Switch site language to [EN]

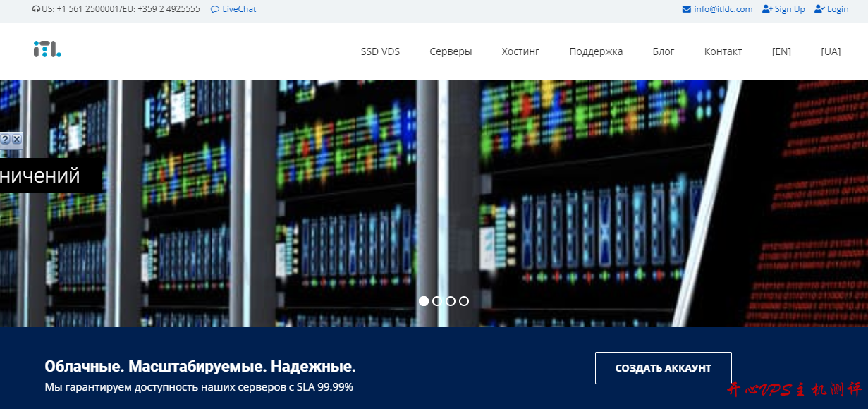781,51
